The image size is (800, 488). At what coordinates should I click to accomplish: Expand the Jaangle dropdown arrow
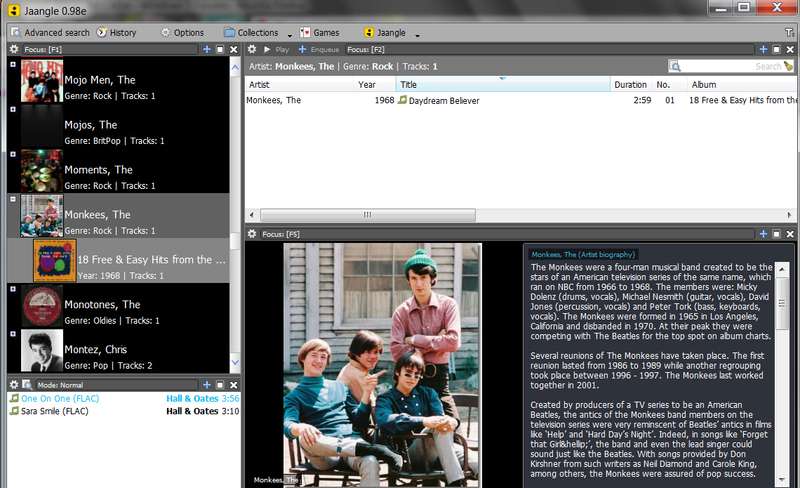(417, 35)
